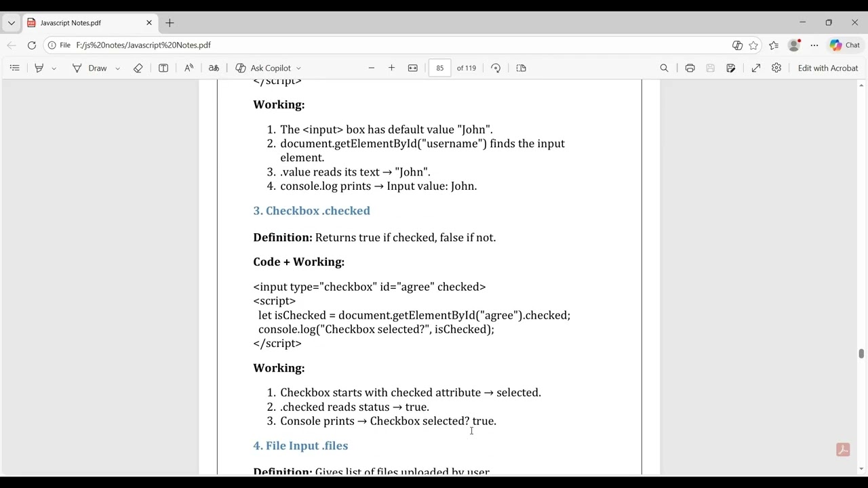
Task: Rotate the PDF page
Action: click(x=496, y=68)
